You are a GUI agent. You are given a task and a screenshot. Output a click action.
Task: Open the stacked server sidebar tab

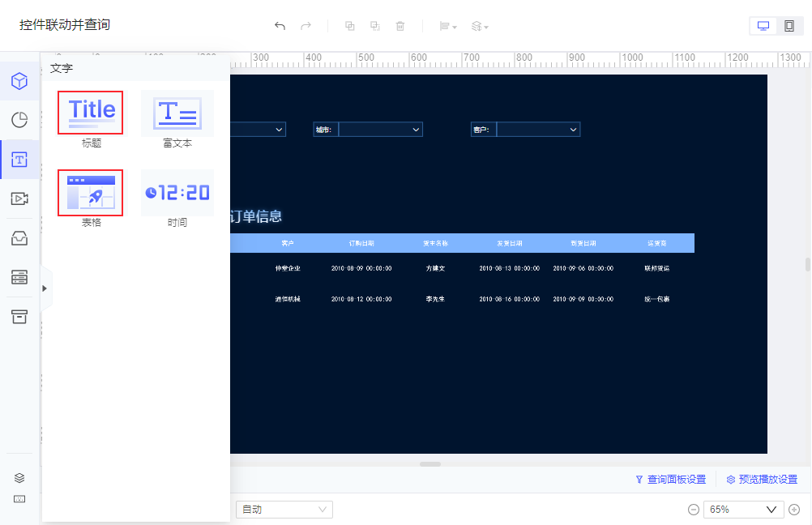click(x=19, y=277)
